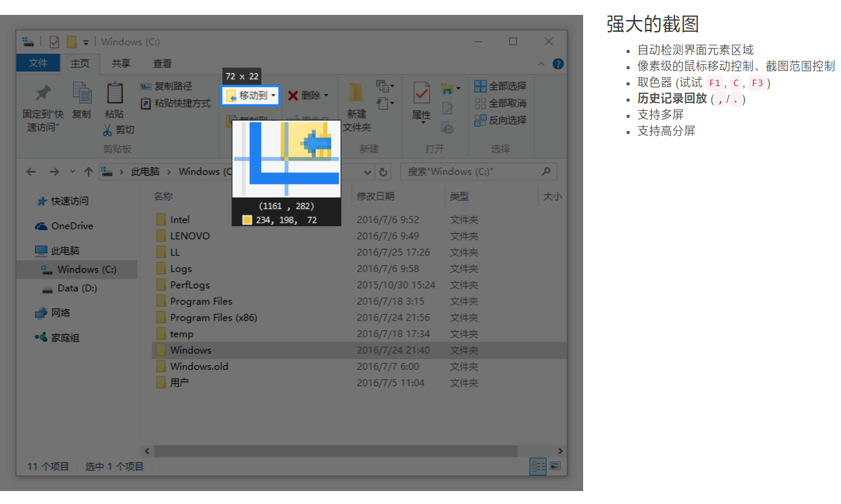Select Data (D:) drive in the navigation pane
Viewport: 841px width, 504px height.
(69, 288)
